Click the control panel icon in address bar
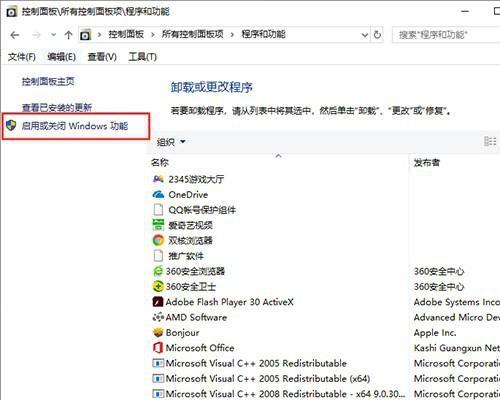500x400 pixels. (85, 35)
